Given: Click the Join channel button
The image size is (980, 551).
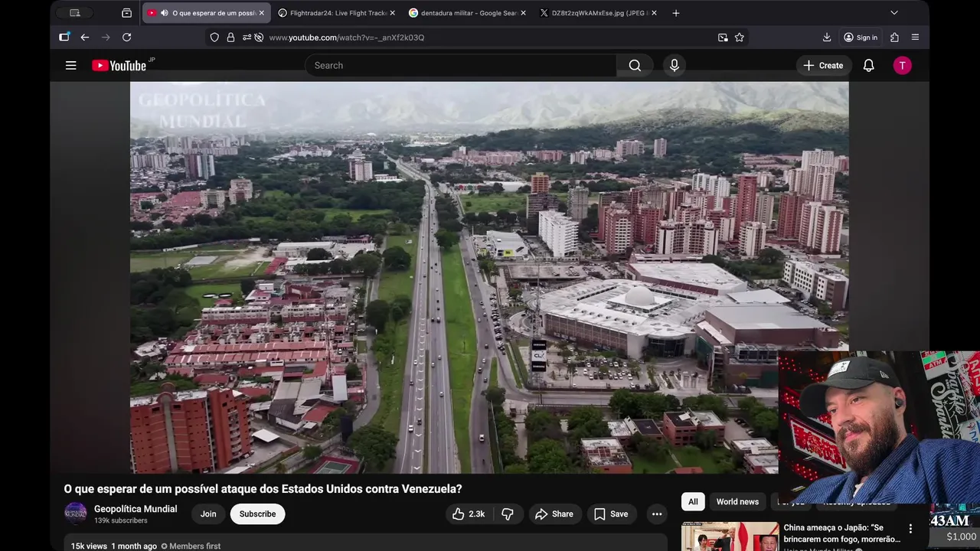Looking at the screenshot, I should pos(208,514).
